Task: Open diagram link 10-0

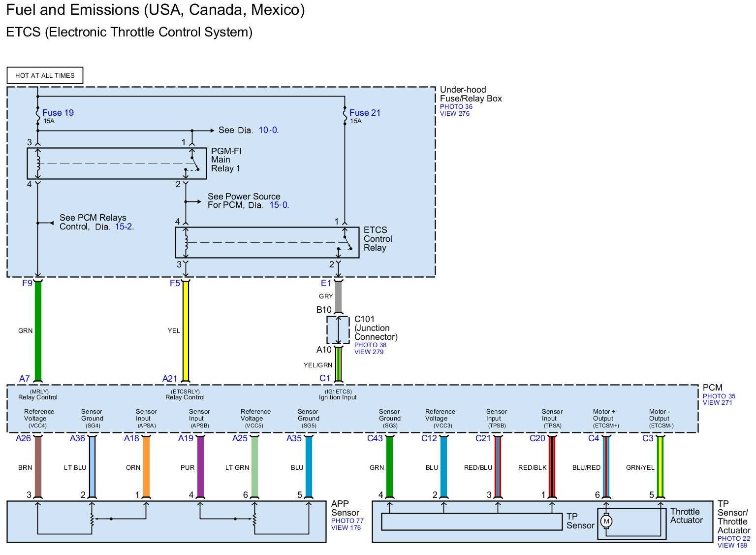Action: pyautogui.click(x=268, y=130)
